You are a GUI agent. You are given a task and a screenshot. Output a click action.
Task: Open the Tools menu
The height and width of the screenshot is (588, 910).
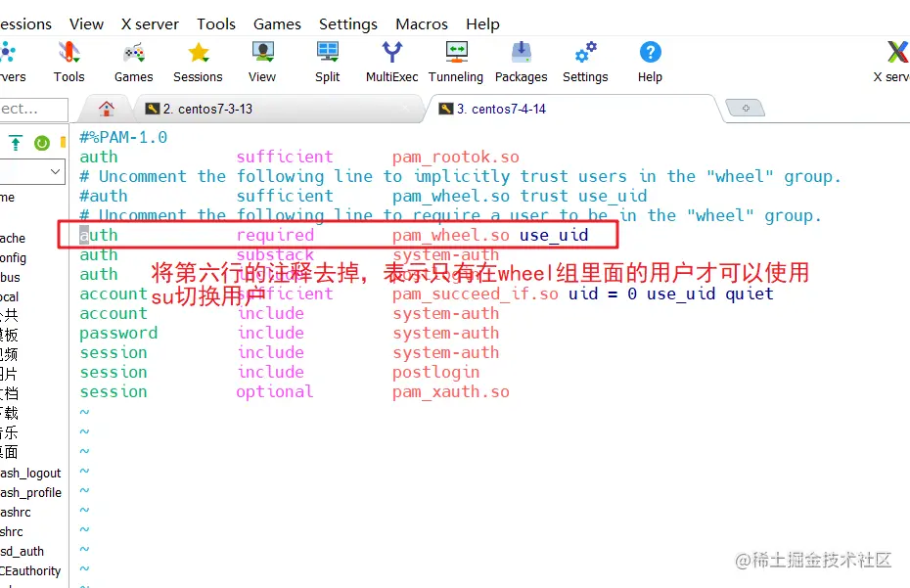click(216, 24)
